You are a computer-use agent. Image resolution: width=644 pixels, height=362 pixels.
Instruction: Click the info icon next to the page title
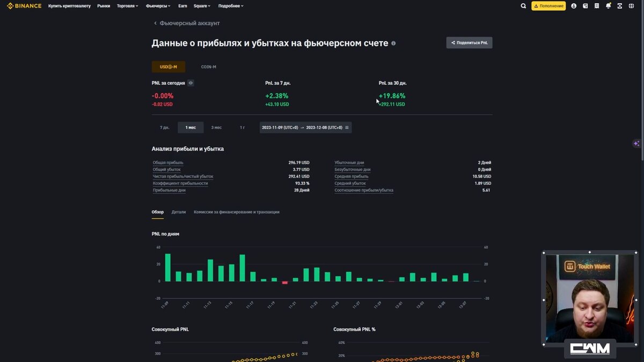393,43
